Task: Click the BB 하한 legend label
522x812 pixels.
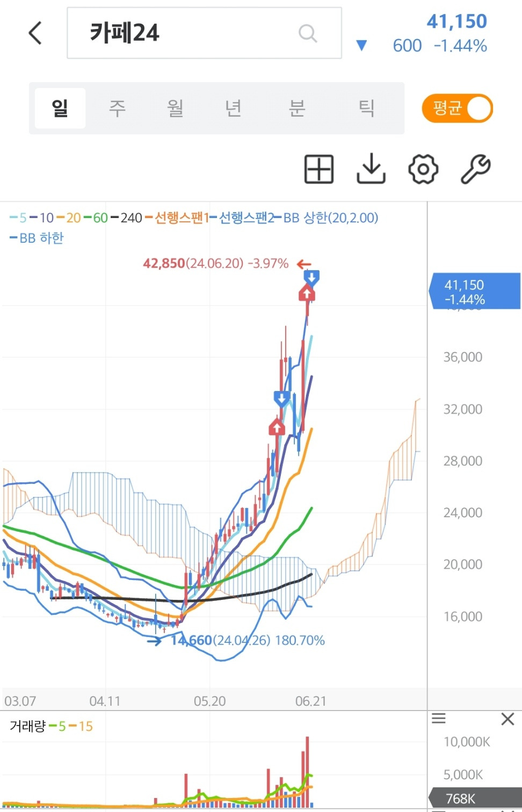Action: (37, 238)
